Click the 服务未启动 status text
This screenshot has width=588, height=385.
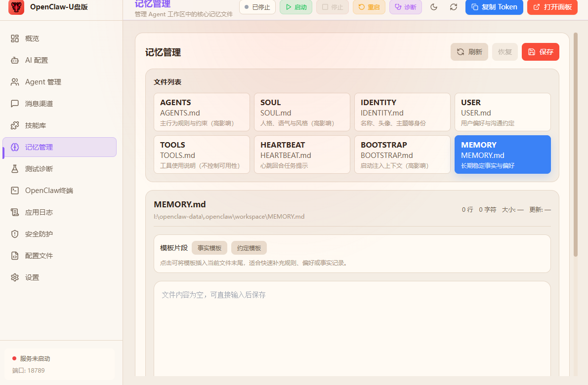[x=35, y=359]
